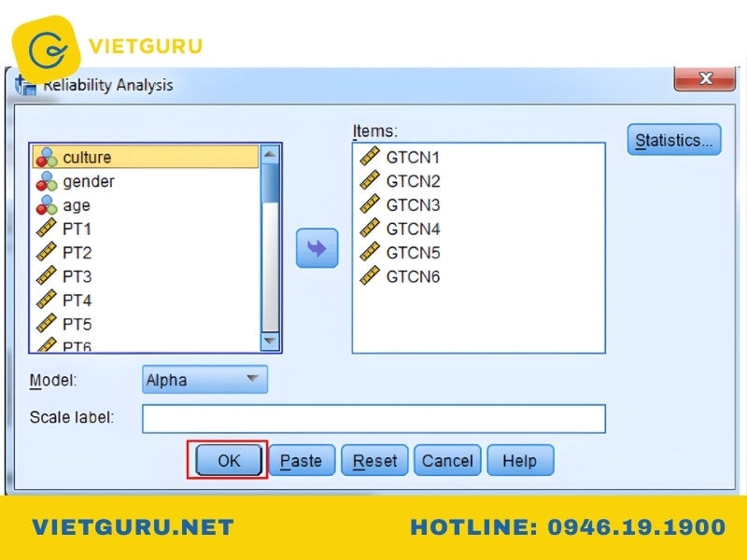Click the PT2 scale ruler icon

[46, 252]
